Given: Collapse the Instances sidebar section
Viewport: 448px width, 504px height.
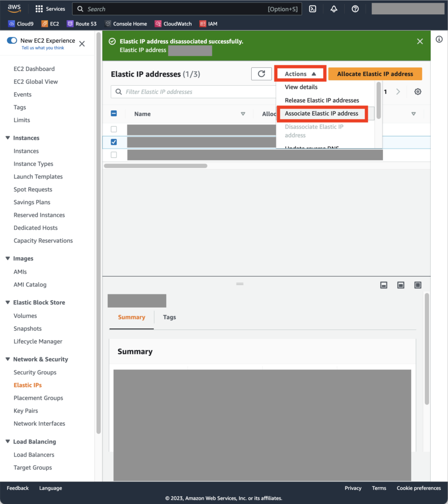Looking at the screenshot, I should pos(8,138).
